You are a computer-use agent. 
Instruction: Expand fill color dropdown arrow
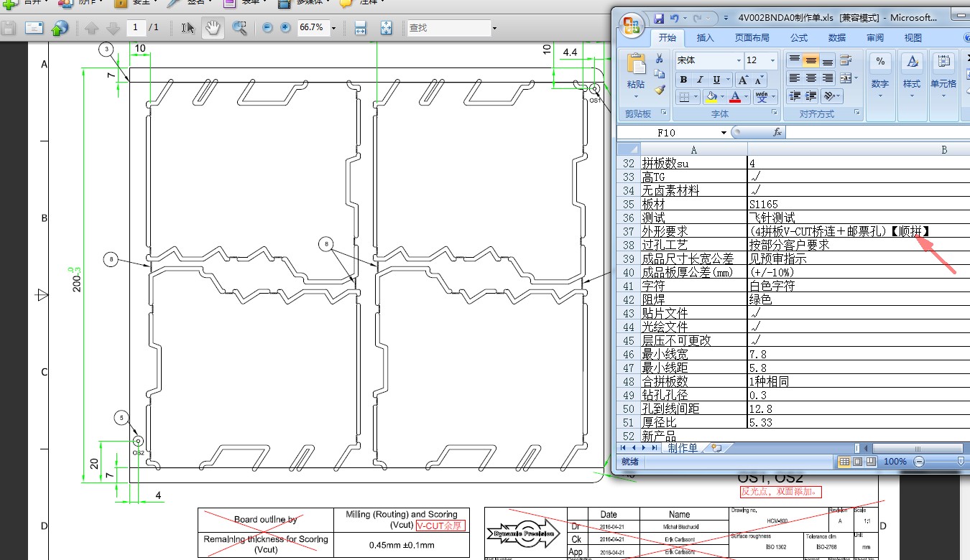tap(722, 97)
